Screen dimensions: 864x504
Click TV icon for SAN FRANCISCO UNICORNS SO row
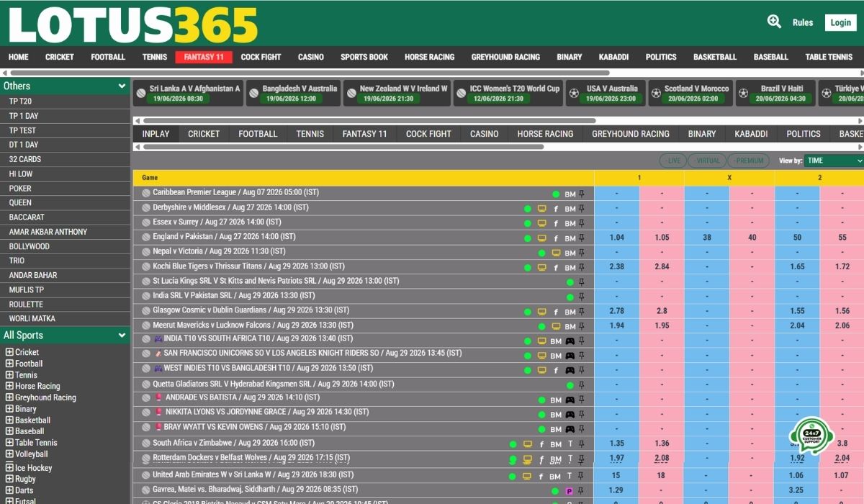[541, 356]
